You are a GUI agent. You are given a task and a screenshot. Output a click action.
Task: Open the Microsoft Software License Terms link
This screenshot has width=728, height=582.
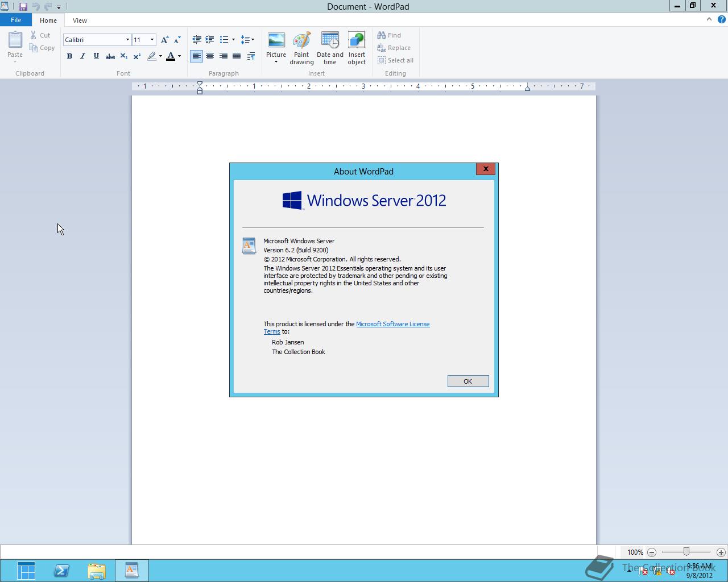[x=392, y=324]
